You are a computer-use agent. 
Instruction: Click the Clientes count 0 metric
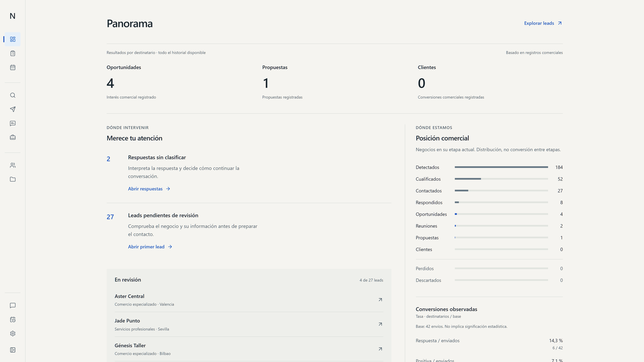tap(421, 83)
